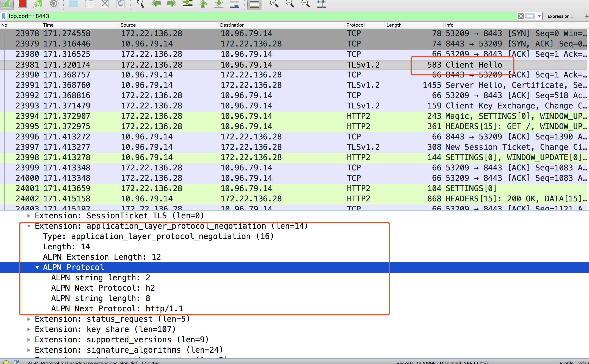Screen dimensions: 589x364
Task: Expand key_share extension
Action: (x=29, y=330)
